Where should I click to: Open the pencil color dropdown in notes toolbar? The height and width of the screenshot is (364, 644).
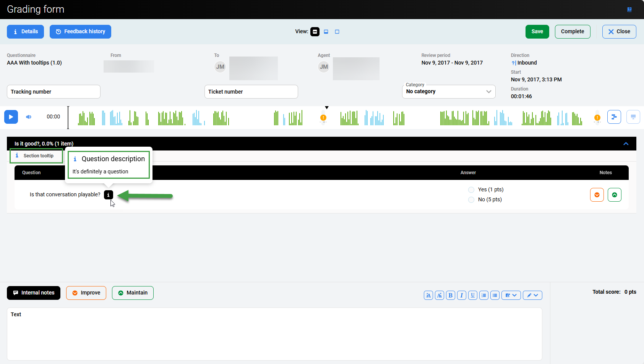pos(532,295)
